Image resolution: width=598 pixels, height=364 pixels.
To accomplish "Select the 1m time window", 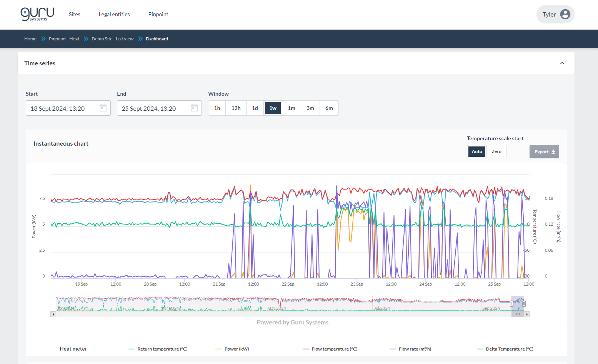I will pyautogui.click(x=292, y=108).
